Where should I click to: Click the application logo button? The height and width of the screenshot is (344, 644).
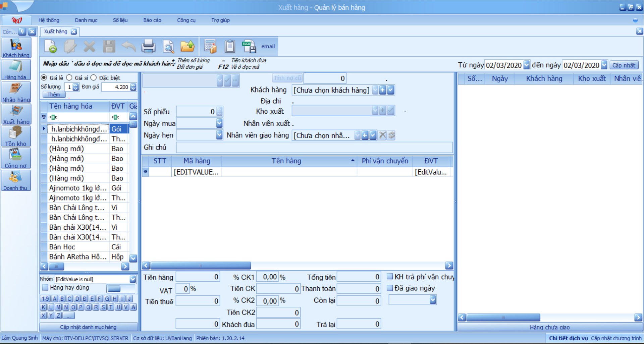tap(16, 20)
